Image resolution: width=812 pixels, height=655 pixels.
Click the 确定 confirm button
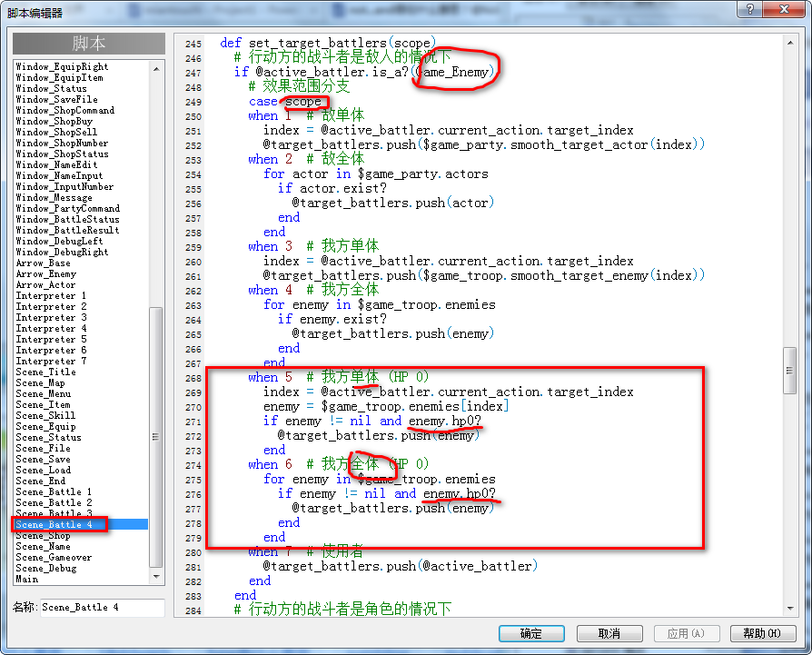coord(531,633)
